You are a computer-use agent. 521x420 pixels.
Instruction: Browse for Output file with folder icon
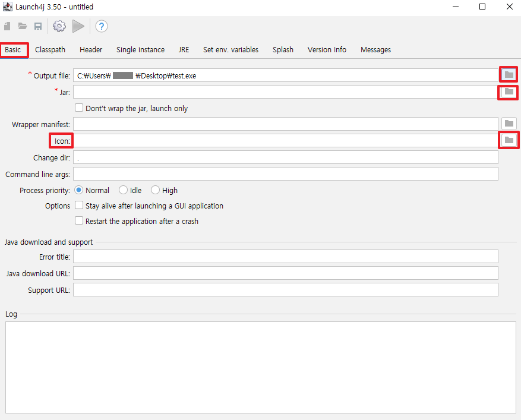pos(509,74)
